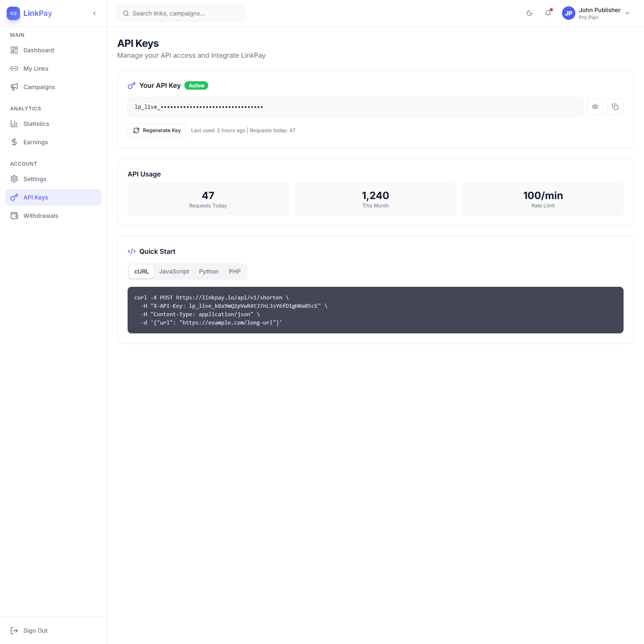
Task: Click the search magnifier icon
Action: pos(126,13)
